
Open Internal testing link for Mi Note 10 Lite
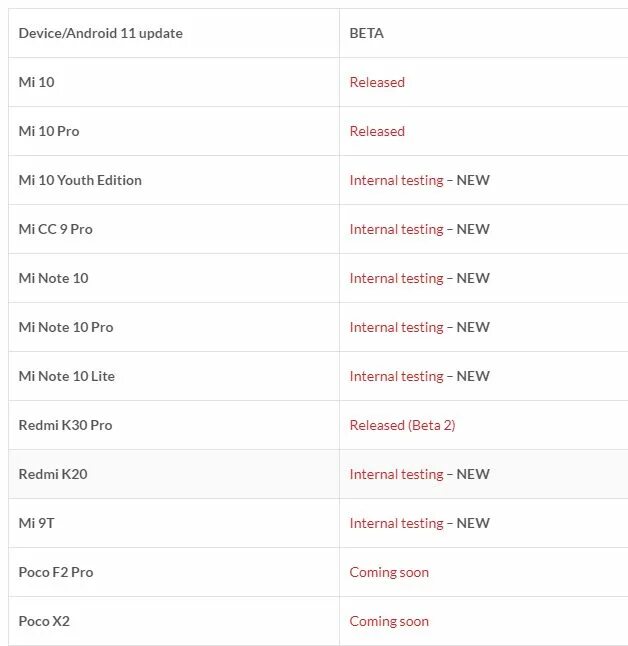click(396, 376)
